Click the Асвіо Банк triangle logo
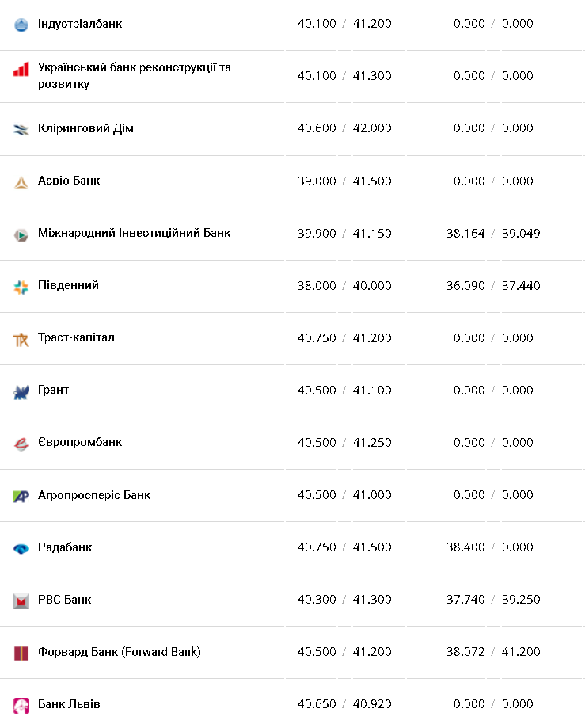The image size is (585, 728). tap(21, 182)
